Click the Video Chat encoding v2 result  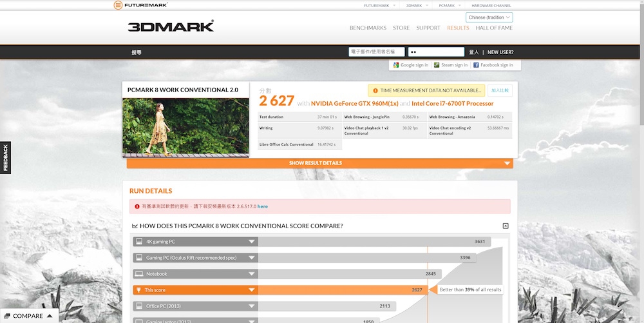pyautogui.click(x=469, y=131)
